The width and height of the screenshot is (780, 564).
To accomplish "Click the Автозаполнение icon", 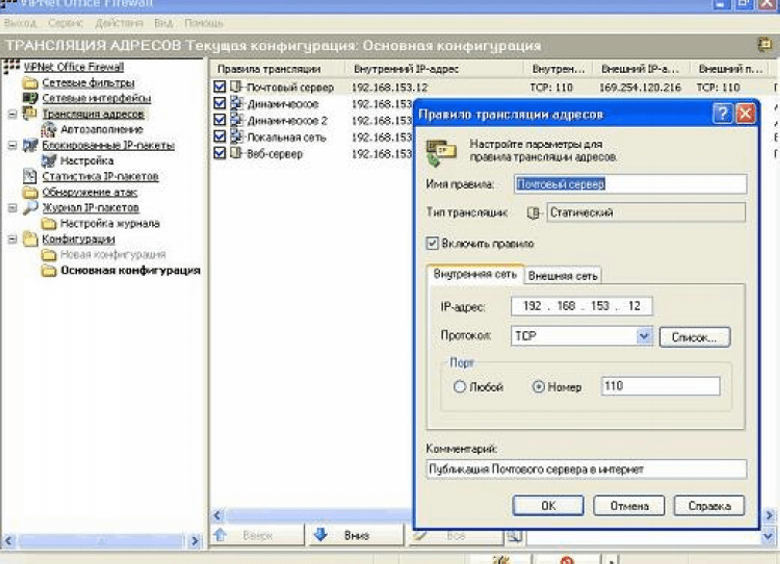I will pyautogui.click(x=48, y=129).
